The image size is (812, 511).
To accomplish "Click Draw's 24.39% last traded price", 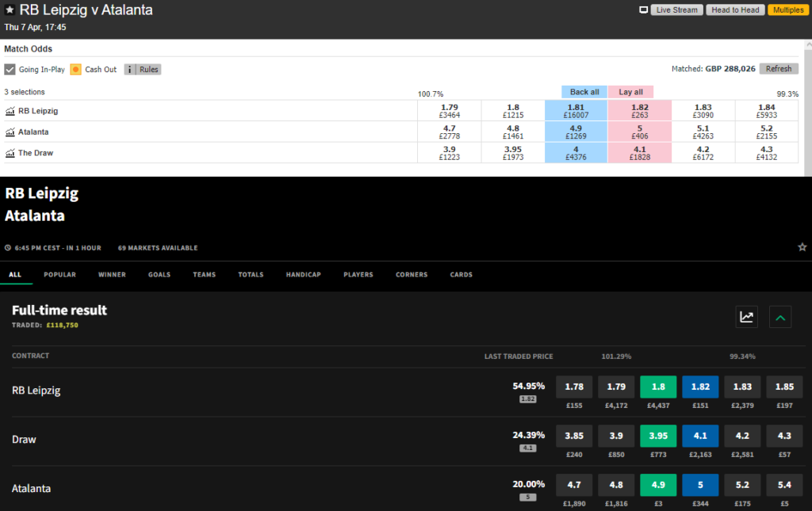I will [x=529, y=436].
